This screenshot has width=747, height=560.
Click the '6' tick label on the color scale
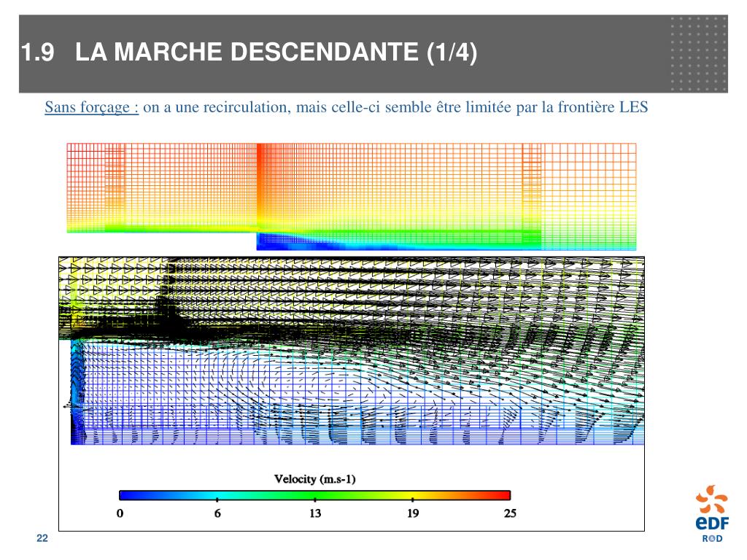[x=217, y=513]
